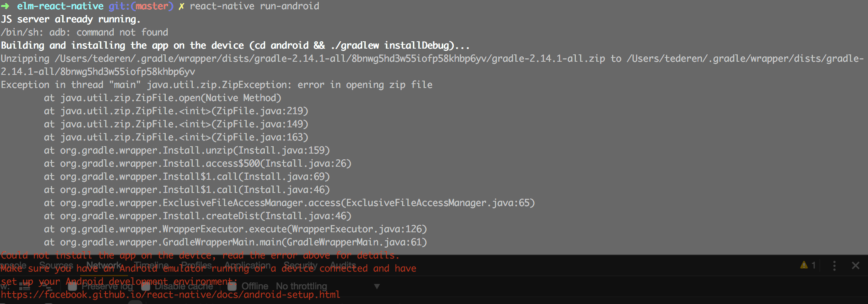This screenshot has height=304, width=868.
Task: Close the DevTools panel with the X
Action: [x=856, y=265]
